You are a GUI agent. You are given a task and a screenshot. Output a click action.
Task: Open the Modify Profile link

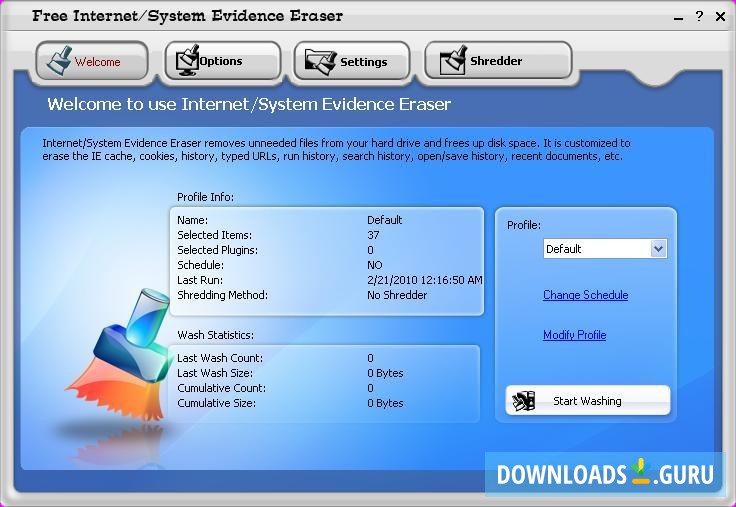click(575, 335)
